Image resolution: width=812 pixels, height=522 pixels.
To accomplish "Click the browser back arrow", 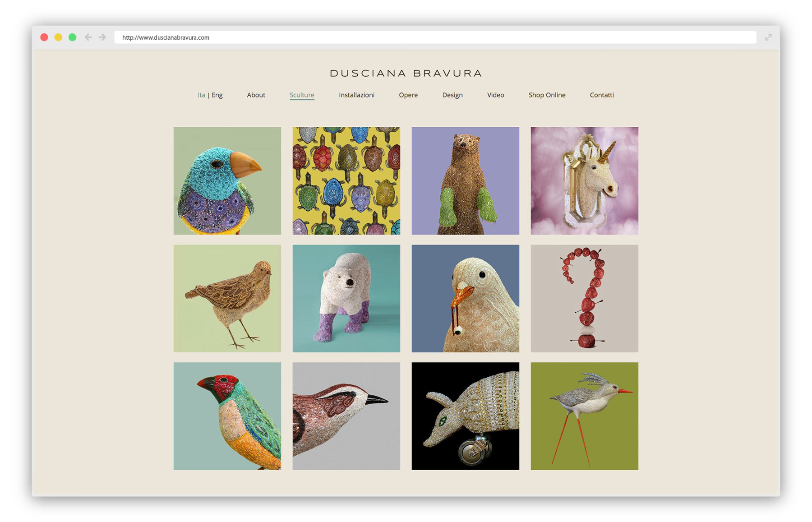I will 88,37.
